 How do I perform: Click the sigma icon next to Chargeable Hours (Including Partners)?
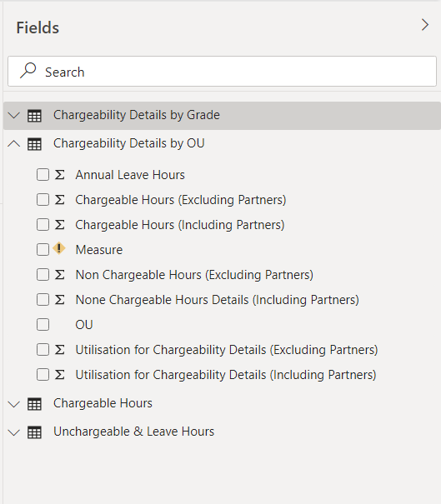click(59, 225)
